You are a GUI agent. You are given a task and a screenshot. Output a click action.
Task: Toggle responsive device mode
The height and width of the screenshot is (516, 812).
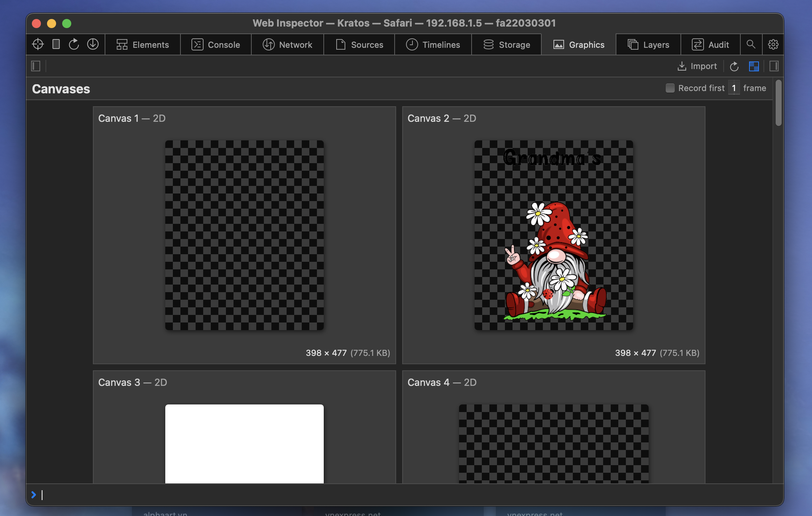tap(55, 44)
